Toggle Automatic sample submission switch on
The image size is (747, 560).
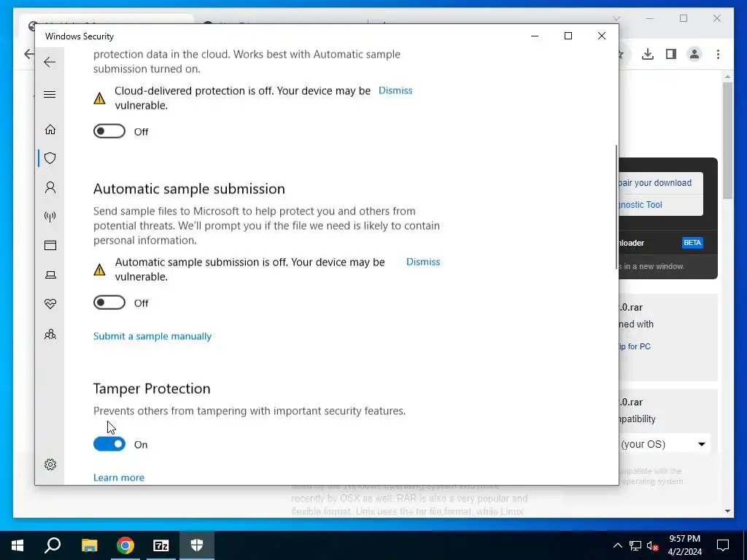click(x=109, y=303)
